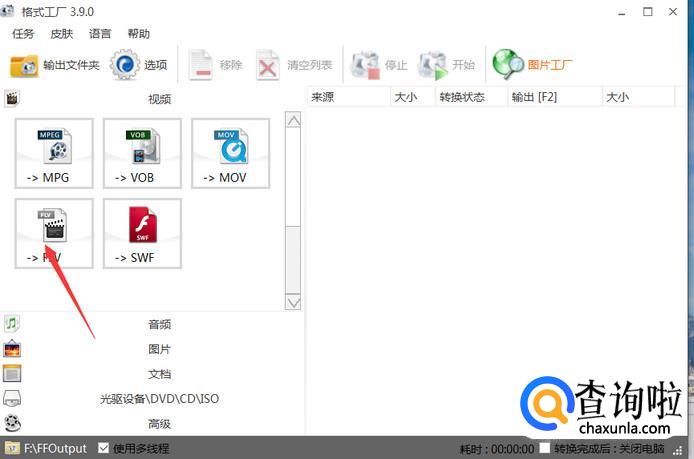Click the elapsed time 00:00:00 status text
694x459 pixels.
497,449
